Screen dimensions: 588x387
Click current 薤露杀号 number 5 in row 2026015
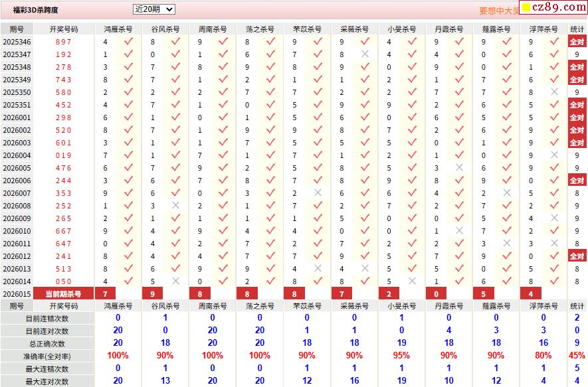click(x=484, y=293)
